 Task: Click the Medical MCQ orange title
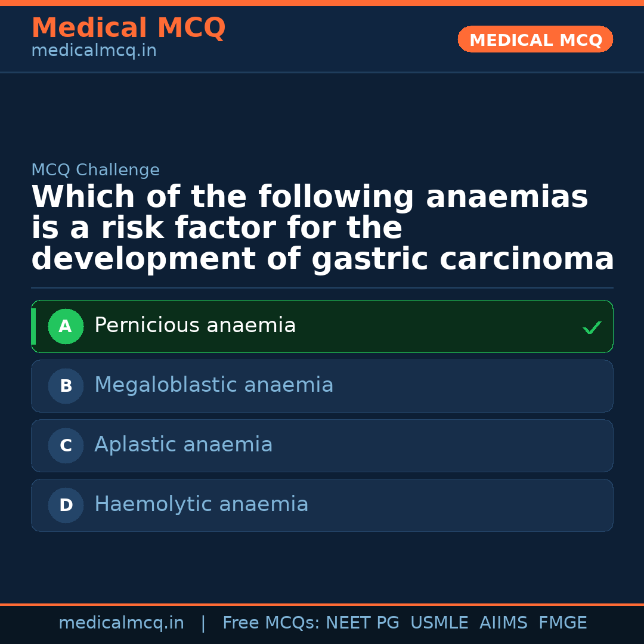coord(128,28)
